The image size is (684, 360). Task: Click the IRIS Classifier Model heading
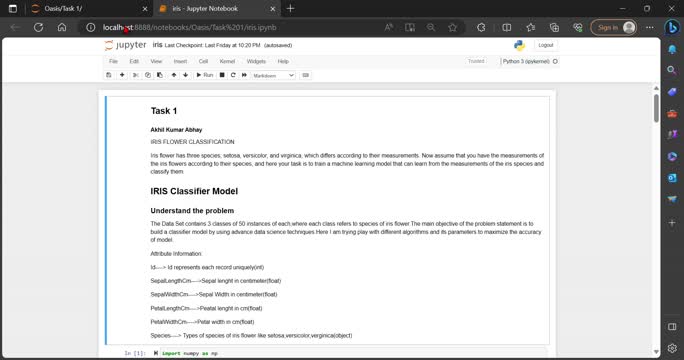(194, 191)
